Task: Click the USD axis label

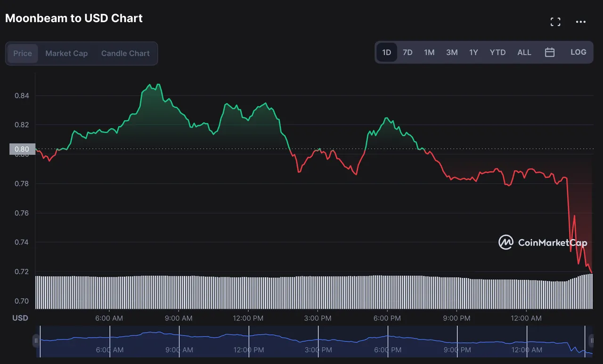Action: click(x=20, y=318)
